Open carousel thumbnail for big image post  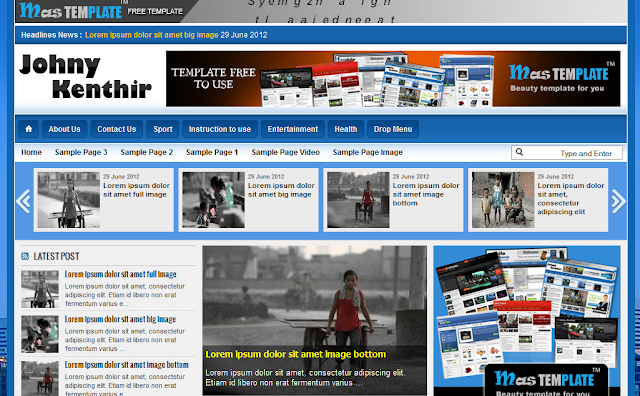[x=213, y=200]
